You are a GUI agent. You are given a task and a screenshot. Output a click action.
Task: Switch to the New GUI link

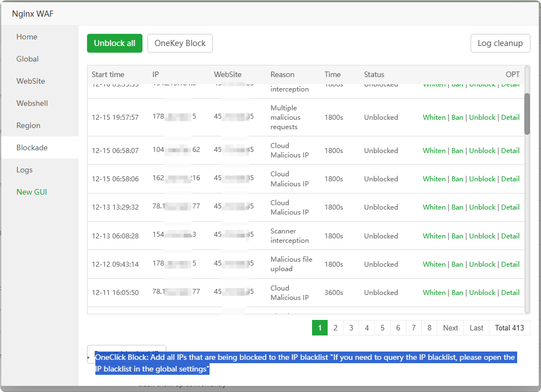[32, 192]
